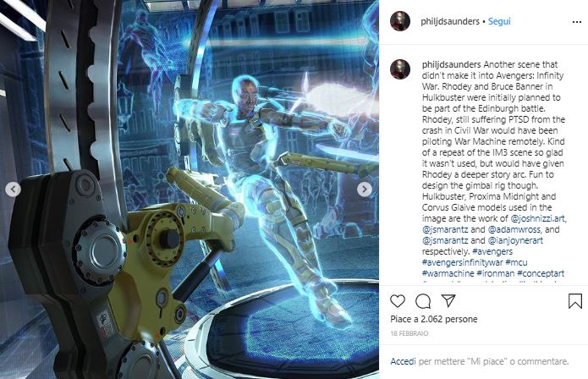Go to previous image with left arrow
Image resolution: width=588 pixels, height=379 pixels.
[x=14, y=189]
